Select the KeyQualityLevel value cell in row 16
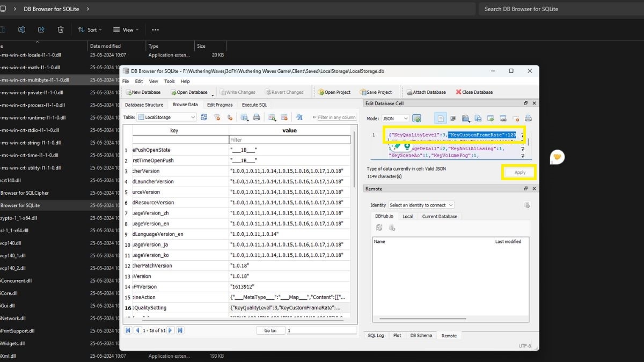Image resolution: width=644 pixels, height=362 pixels. 290,308
